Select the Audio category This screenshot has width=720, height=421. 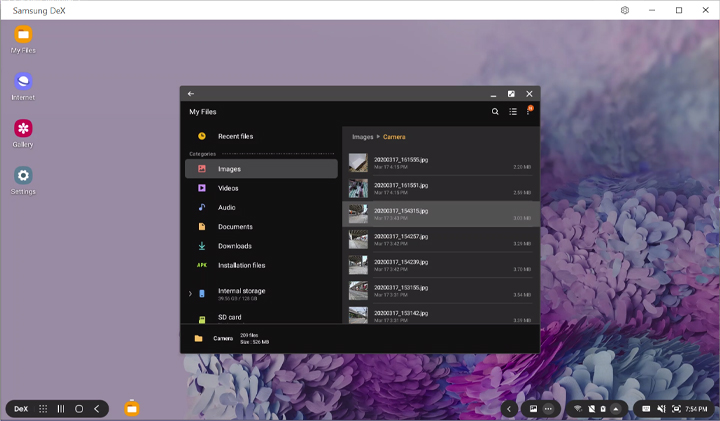click(261, 208)
